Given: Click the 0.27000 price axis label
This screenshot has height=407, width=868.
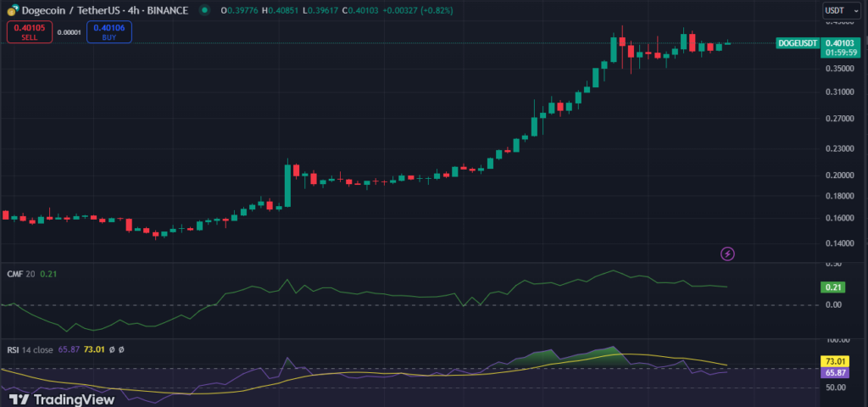Looking at the screenshot, I should click(x=839, y=119).
